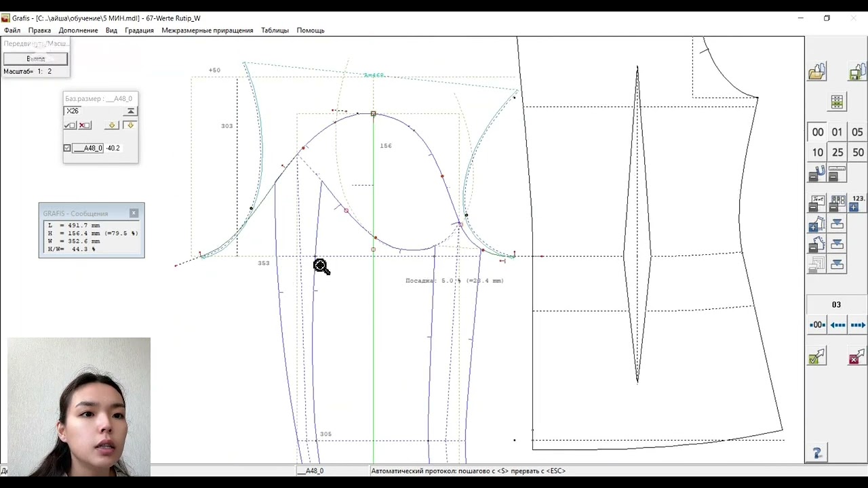Viewport: 868px width, 488px height.
Task: Click the Масштаб= 1: 2 label
Action: [27, 71]
